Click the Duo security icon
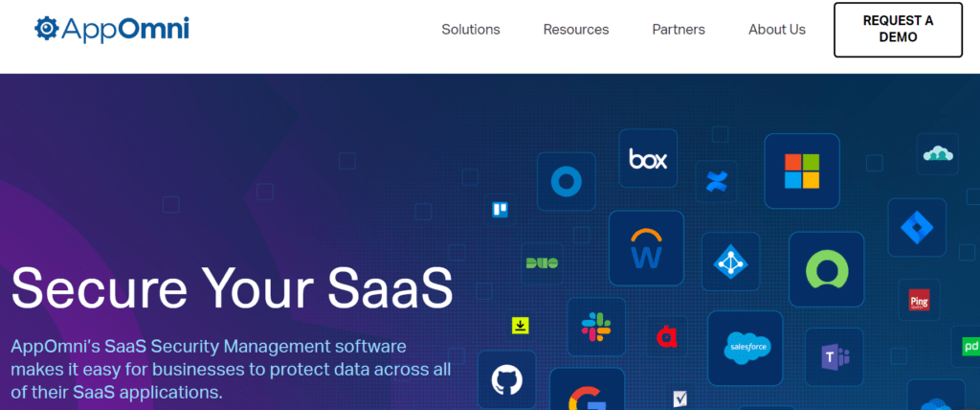Viewport: 980px width, 410px height. click(542, 263)
